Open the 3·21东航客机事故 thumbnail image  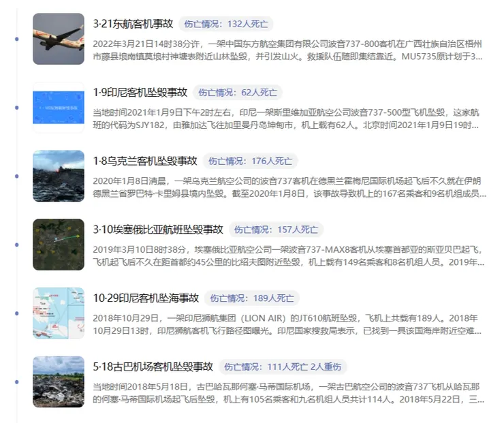click(59, 39)
